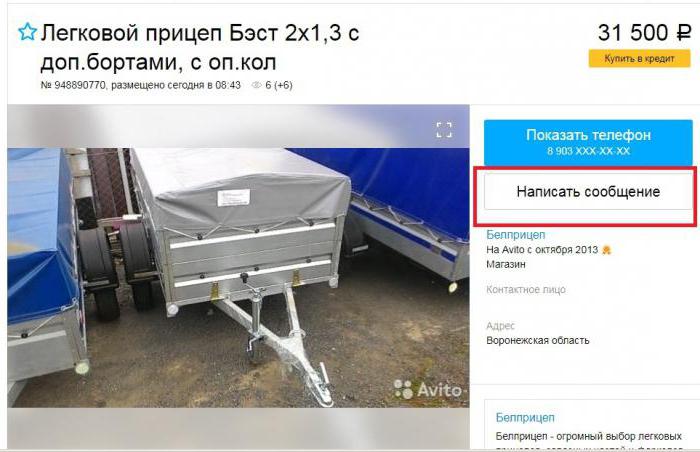Click the 'Магазин' seller type label
The image size is (700, 452).
pyautogui.click(x=506, y=264)
